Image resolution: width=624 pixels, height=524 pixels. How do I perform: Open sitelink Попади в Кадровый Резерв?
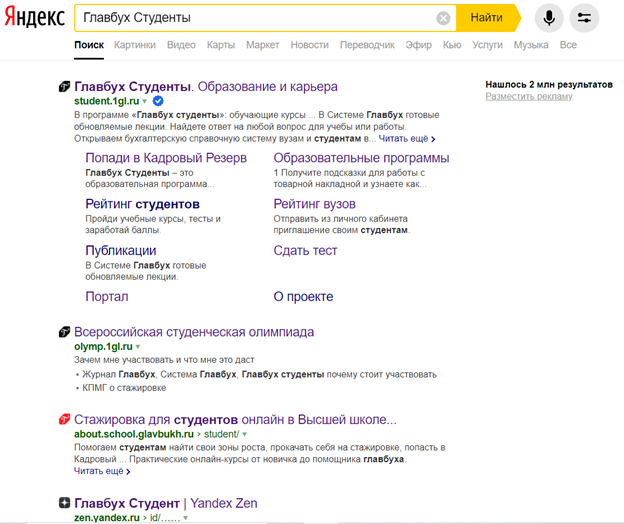pos(166,158)
